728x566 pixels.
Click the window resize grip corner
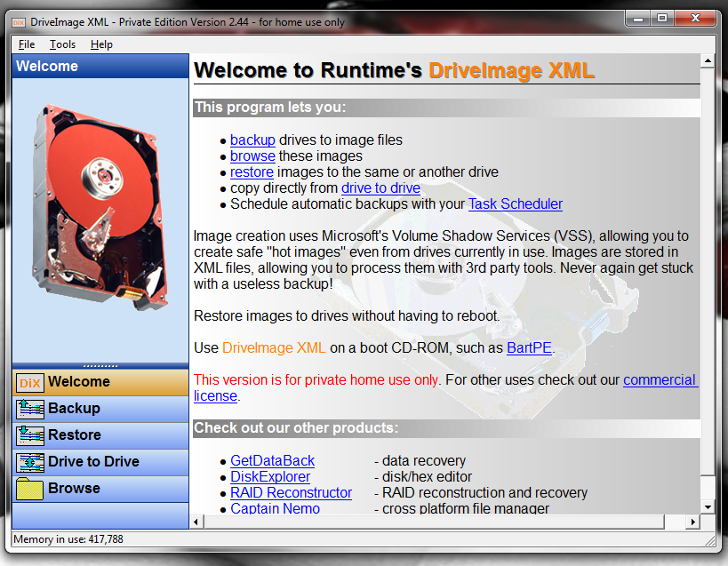tap(710, 540)
